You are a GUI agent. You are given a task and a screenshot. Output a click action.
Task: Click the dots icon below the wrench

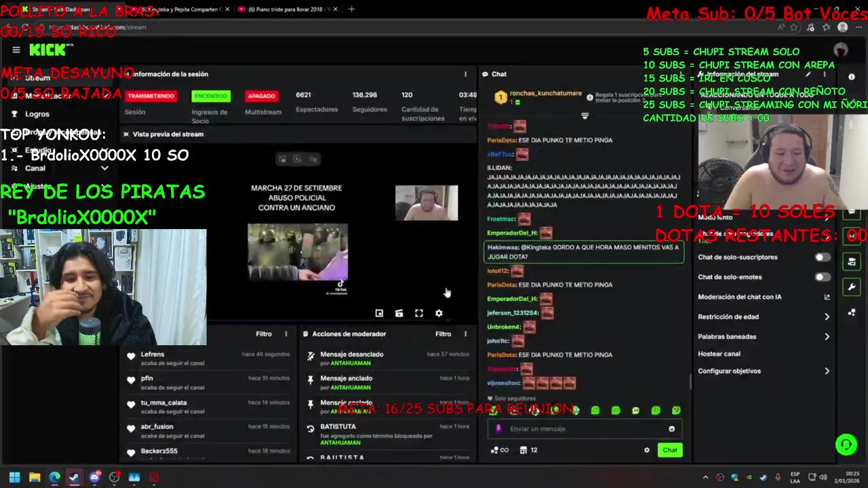point(852,312)
